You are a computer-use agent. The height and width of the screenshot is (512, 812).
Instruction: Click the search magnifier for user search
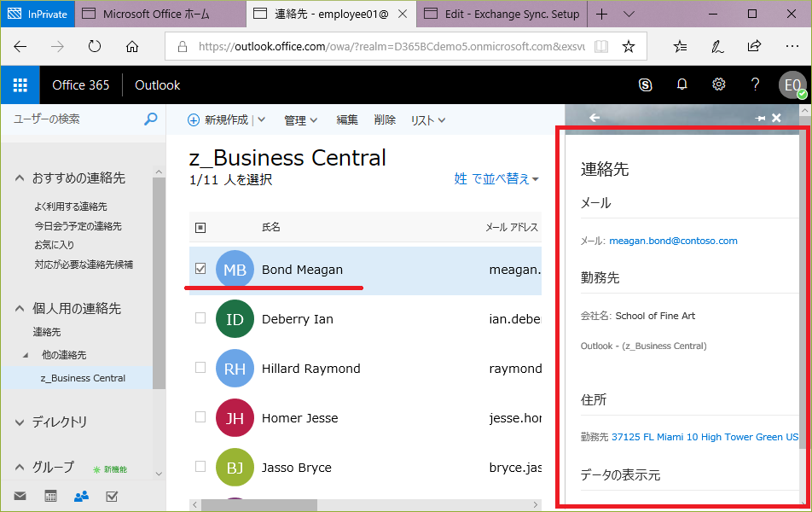(150, 119)
